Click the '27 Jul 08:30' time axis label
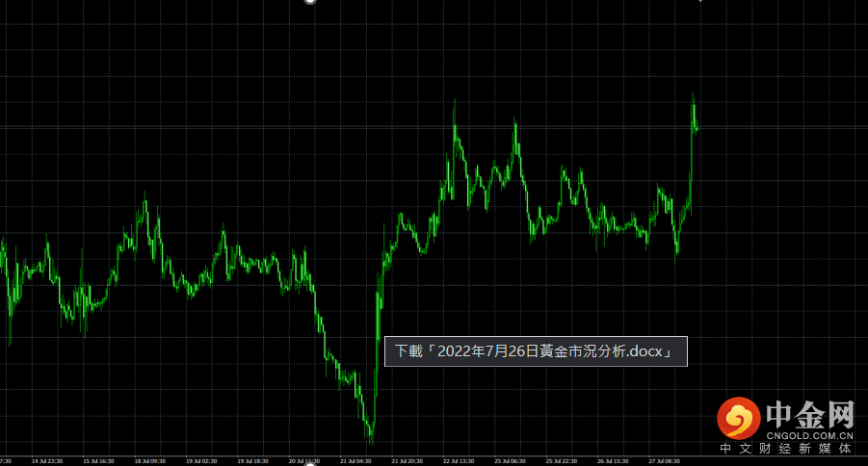This screenshot has height=466, width=868. pyautogui.click(x=665, y=461)
